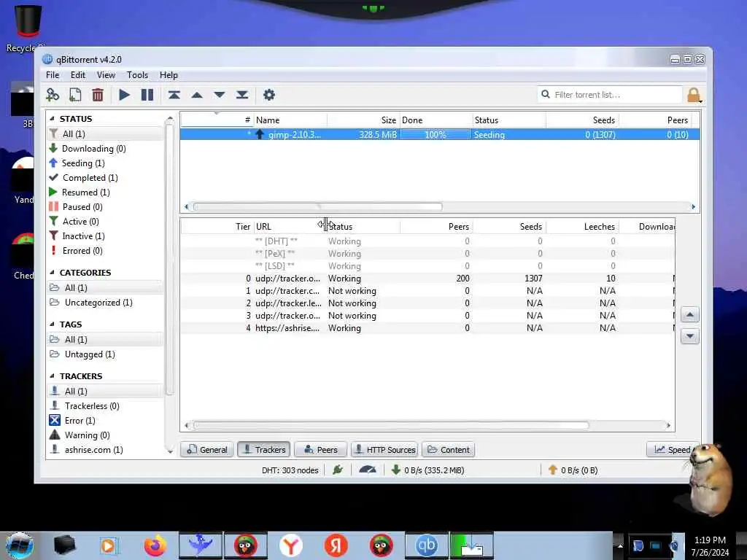
Task: Move torrent to top of queue
Action: tap(174, 95)
